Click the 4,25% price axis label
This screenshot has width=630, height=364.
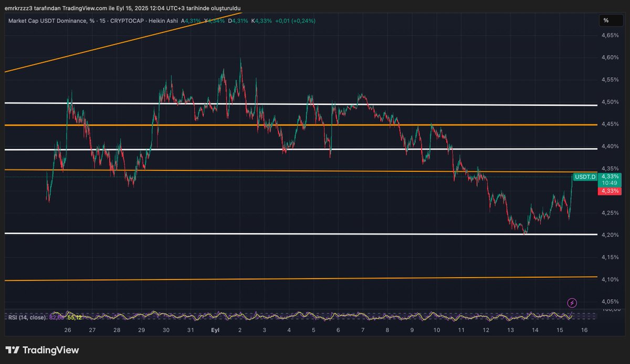pos(610,213)
